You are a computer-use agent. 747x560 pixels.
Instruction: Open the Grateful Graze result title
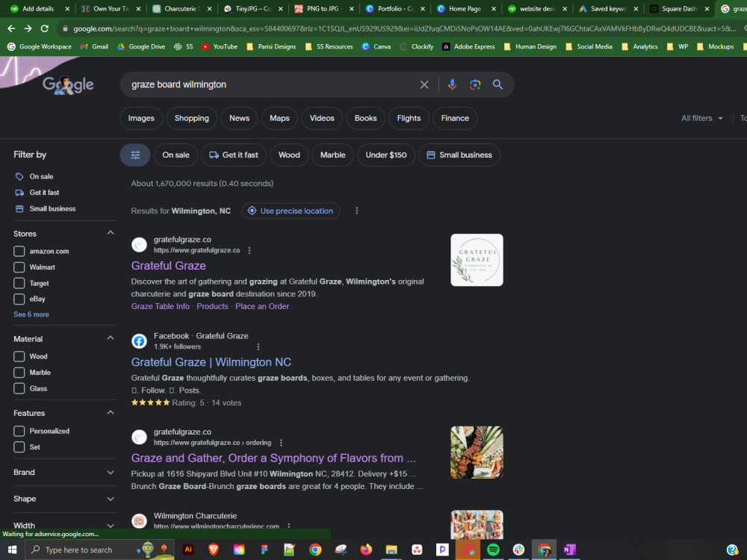click(169, 266)
